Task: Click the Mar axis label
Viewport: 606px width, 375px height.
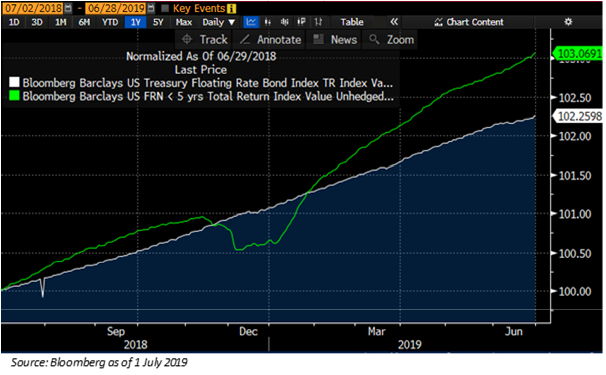Action: tap(376, 331)
